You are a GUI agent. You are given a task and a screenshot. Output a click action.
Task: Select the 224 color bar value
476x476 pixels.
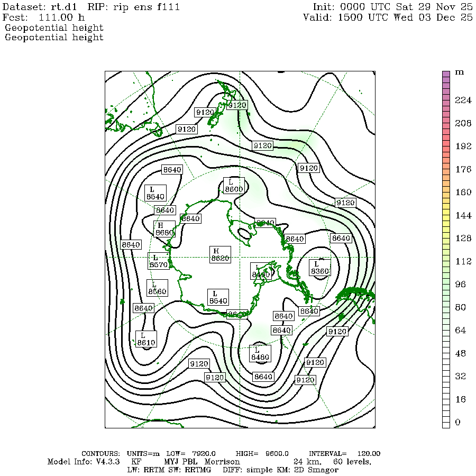tap(463, 100)
